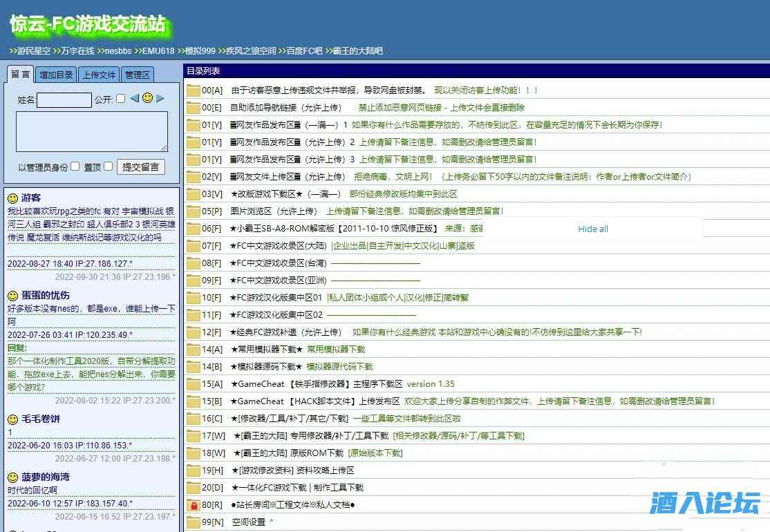Click the red lock icon for 80[R]

tap(193, 505)
